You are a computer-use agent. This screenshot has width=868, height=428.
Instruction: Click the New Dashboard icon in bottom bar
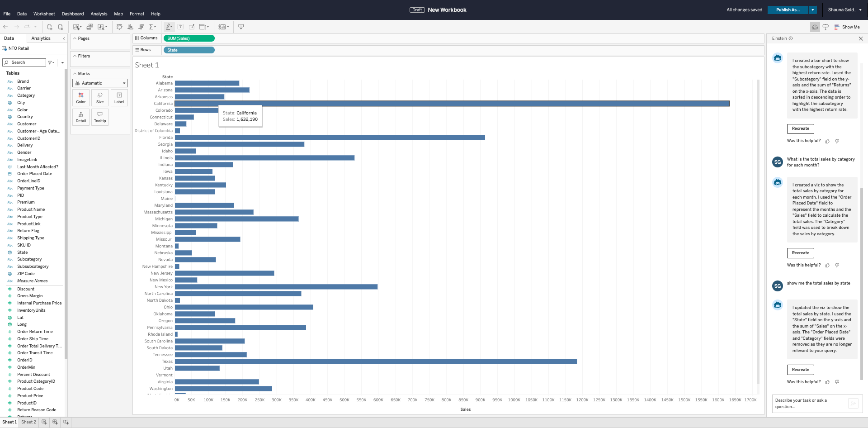point(55,422)
